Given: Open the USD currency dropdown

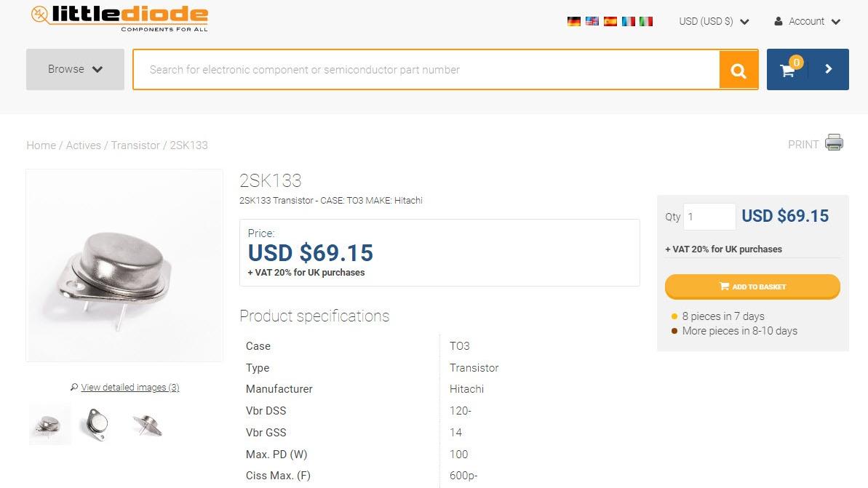Looking at the screenshot, I should 713,22.
